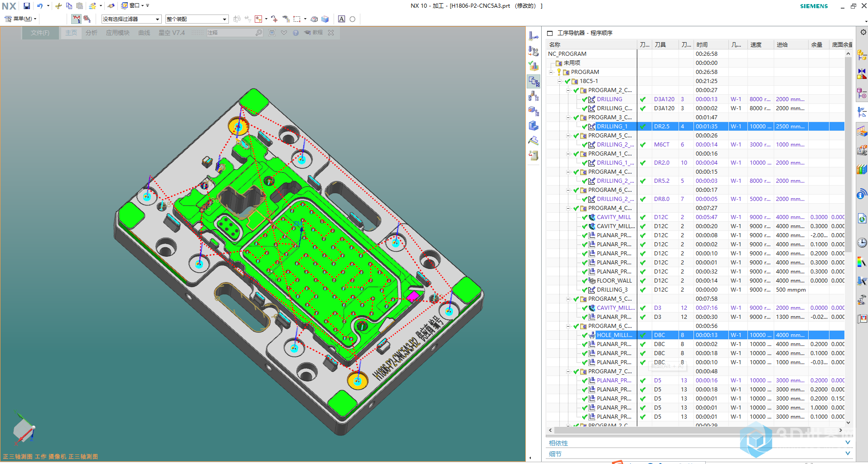Toggle the checkbox beside 工序导航器 title
The image size is (868, 464).
pyautogui.click(x=550, y=33)
